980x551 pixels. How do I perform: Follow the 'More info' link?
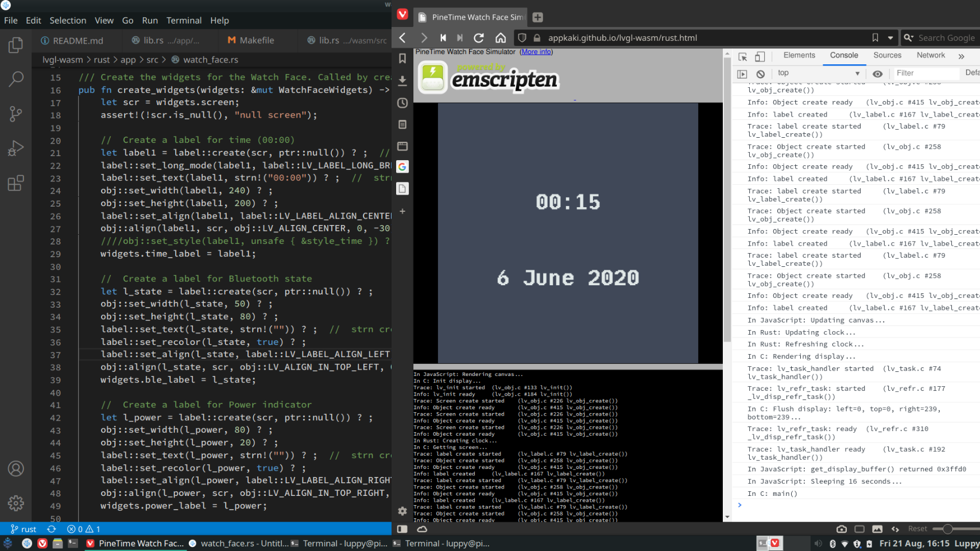coord(536,52)
